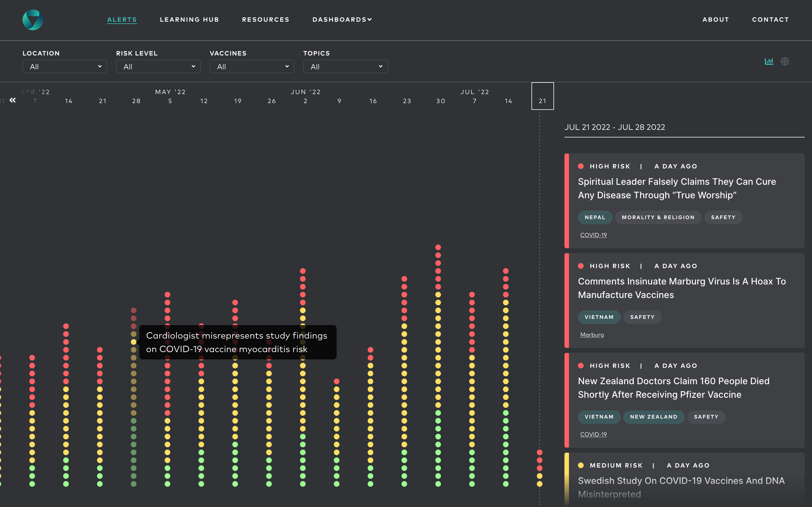Open the LOCATION dropdown
The width and height of the screenshot is (812, 507).
[64, 66]
